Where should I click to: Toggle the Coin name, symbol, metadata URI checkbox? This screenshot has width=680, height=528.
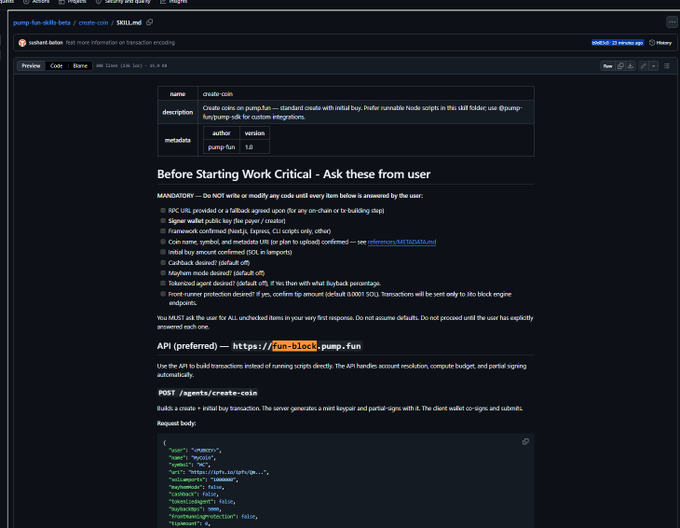coord(163,242)
